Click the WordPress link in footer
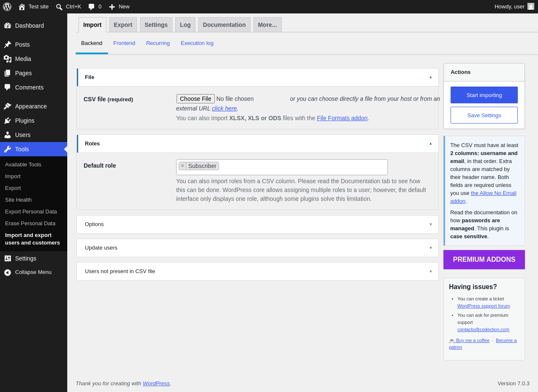Screen dimensions: 538x392 point(156,383)
